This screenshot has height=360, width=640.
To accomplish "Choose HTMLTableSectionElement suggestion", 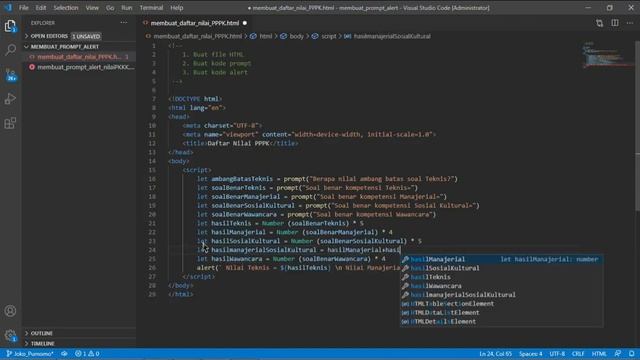I will pyautogui.click(x=501, y=304).
